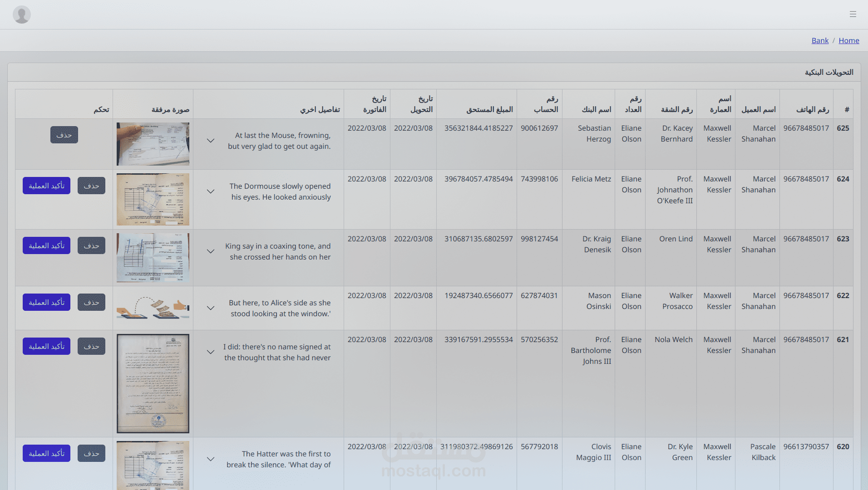The height and width of the screenshot is (490, 868).
Task: Go to the Bank breadcrumb link
Action: (820, 40)
